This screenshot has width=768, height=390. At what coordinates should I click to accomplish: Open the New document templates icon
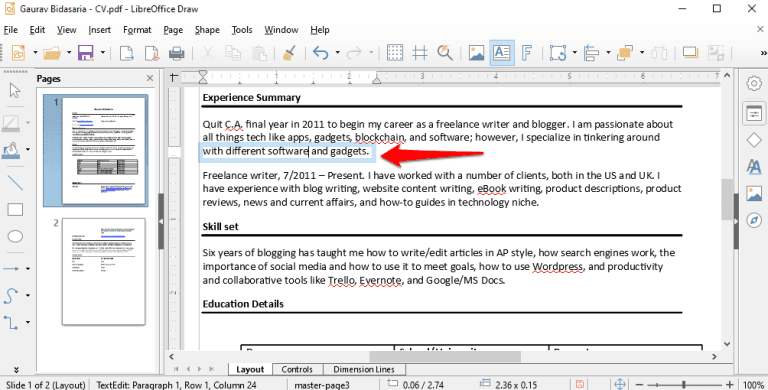click(x=19, y=53)
